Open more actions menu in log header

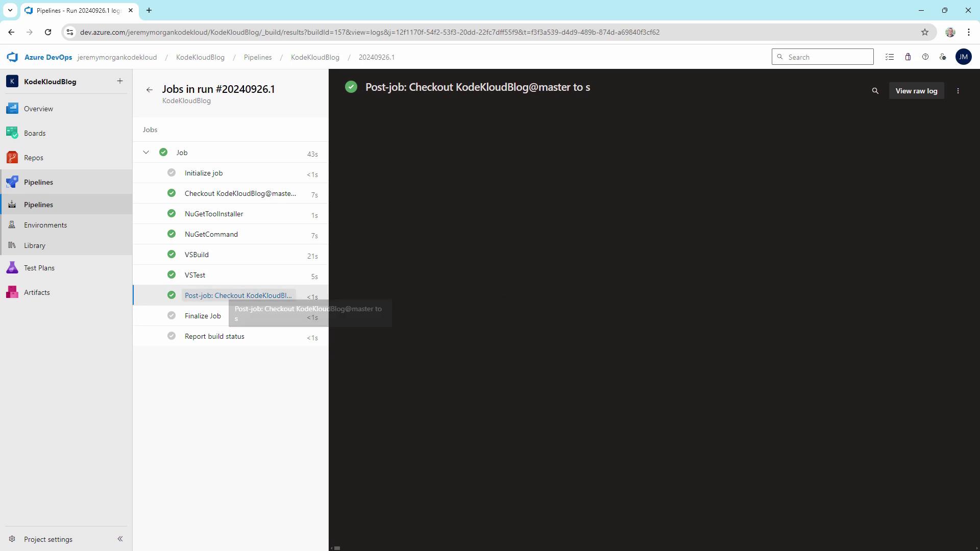[x=958, y=91]
